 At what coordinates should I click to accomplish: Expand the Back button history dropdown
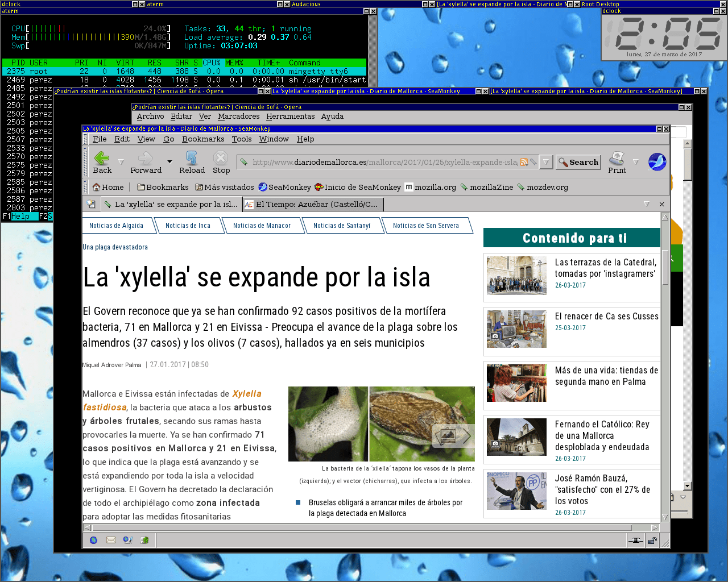point(121,162)
